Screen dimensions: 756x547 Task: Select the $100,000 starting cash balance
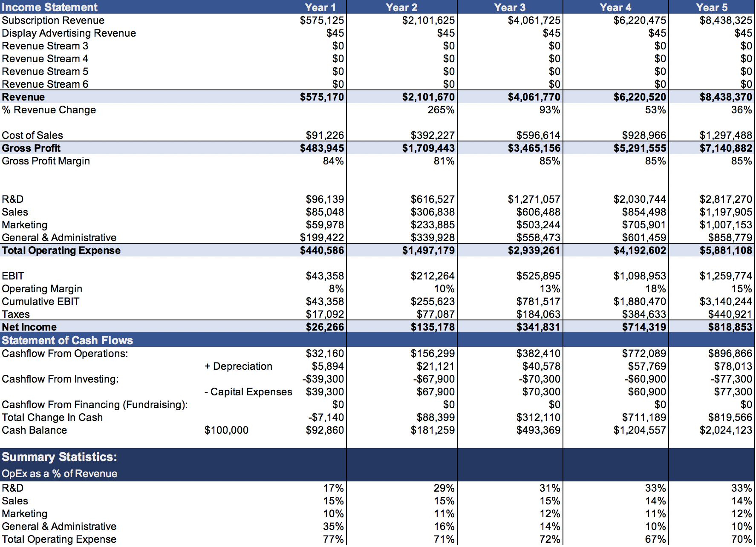coord(226,430)
